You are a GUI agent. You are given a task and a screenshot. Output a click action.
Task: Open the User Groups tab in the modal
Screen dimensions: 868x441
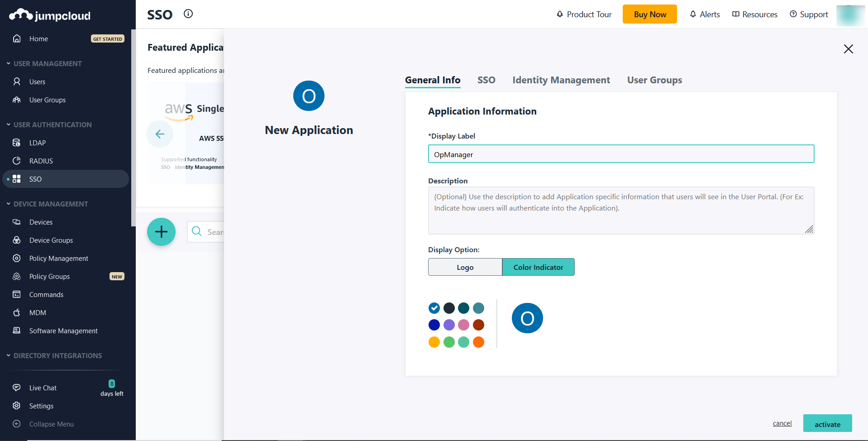[x=654, y=80]
